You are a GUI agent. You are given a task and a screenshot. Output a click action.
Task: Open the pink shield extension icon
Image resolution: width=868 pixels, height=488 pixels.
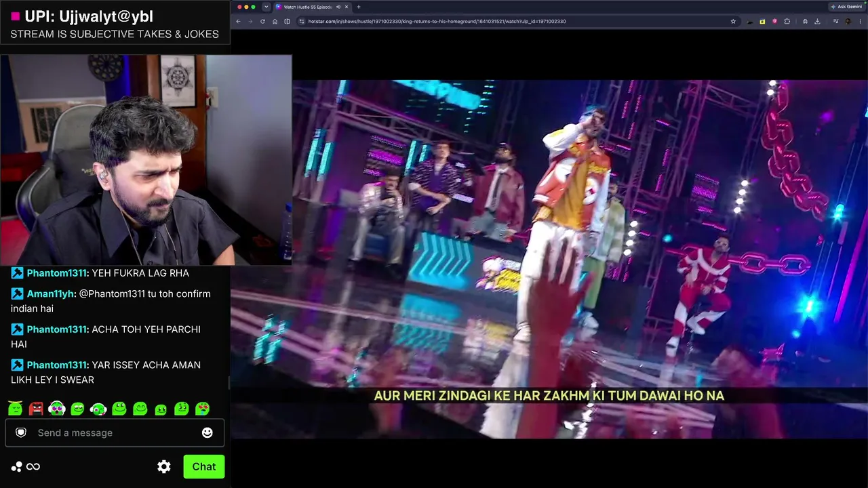coord(774,21)
